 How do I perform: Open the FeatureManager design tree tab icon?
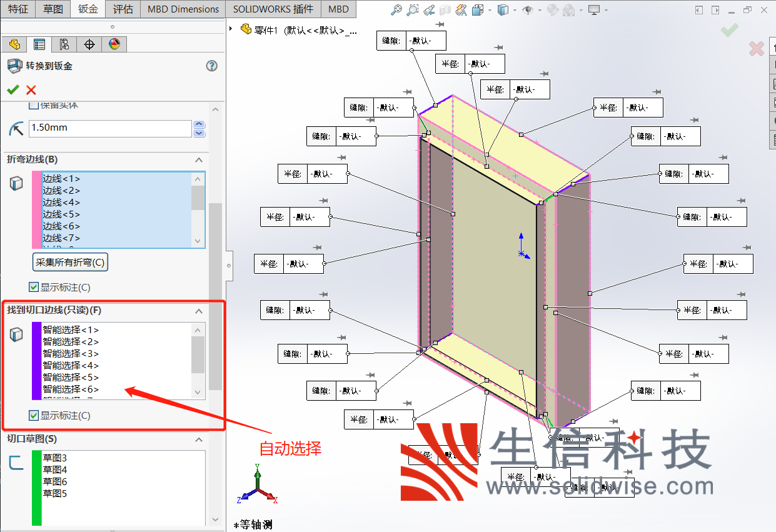click(x=14, y=44)
